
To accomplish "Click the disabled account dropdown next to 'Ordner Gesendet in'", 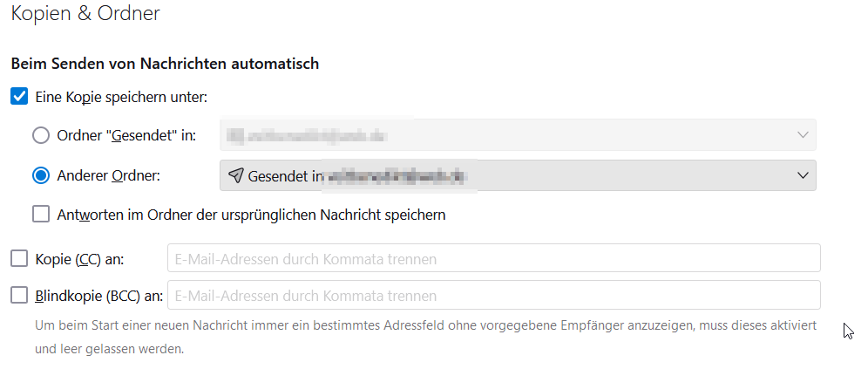I will tap(517, 135).
